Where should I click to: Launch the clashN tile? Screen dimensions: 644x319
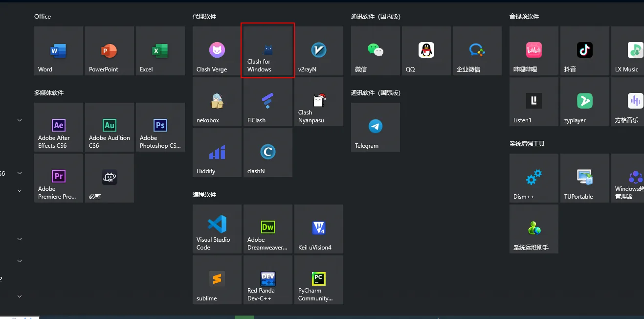pyautogui.click(x=268, y=153)
